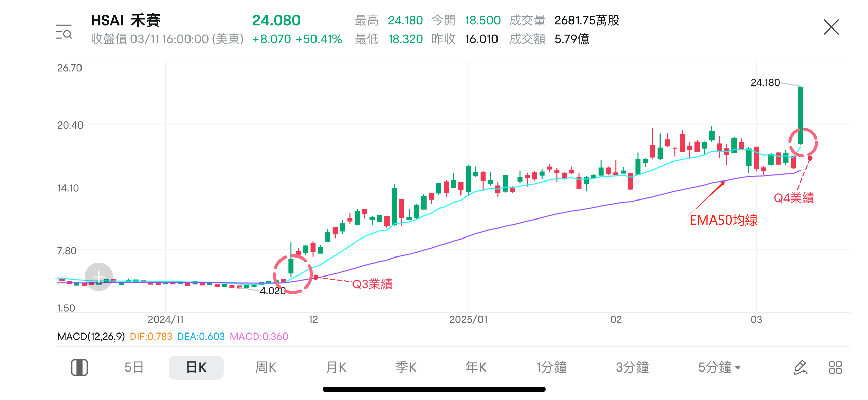Switch to the 月K monthly chart tab
Image resolution: width=868 pixels, height=400 pixels.
(x=336, y=367)
